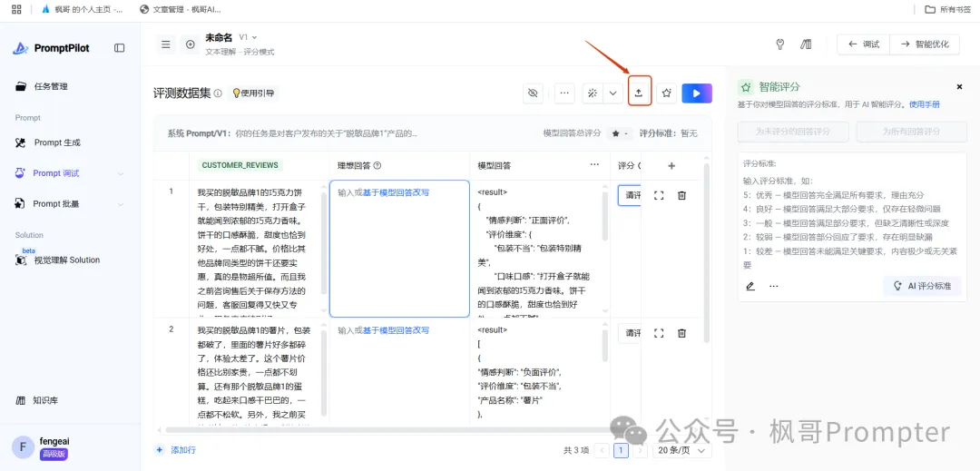Screen dimensions: 980x471
Task: Toggle the hide columns eye icon
Action: [x=534, y=93]
